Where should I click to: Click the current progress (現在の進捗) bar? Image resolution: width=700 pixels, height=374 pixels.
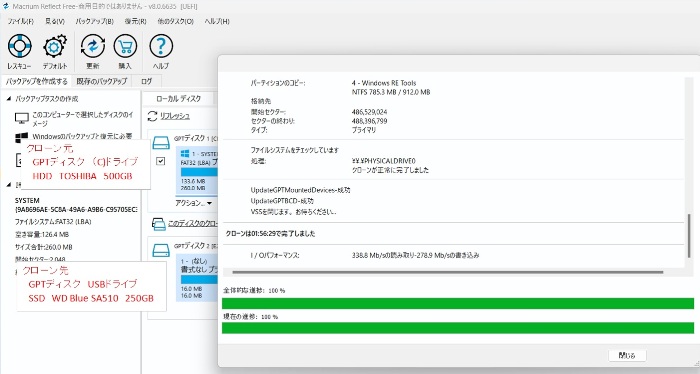tap(458, 328)
